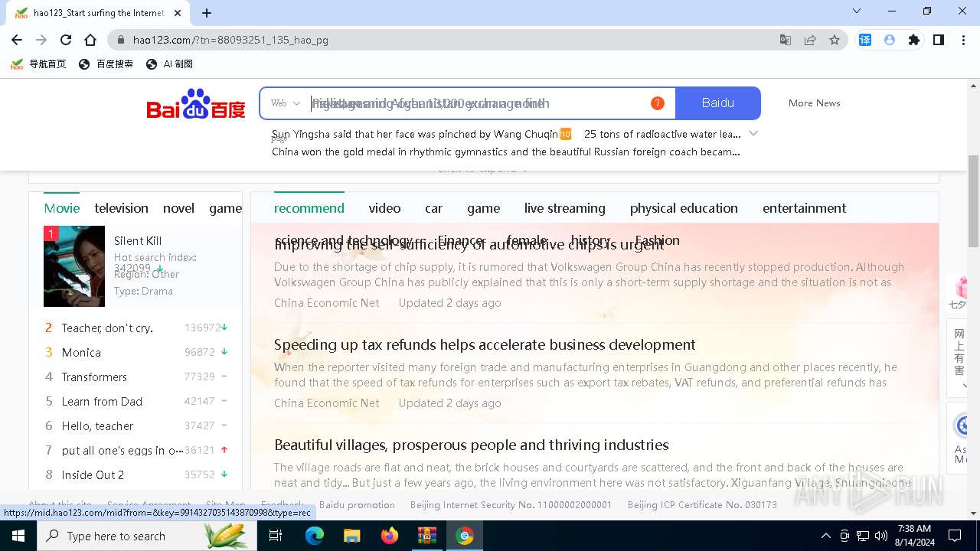This screenshot has height=551, width=980.
Task: Open ranking item Learn from Dad
Action: pyautogui.click(x=102, y=401)
